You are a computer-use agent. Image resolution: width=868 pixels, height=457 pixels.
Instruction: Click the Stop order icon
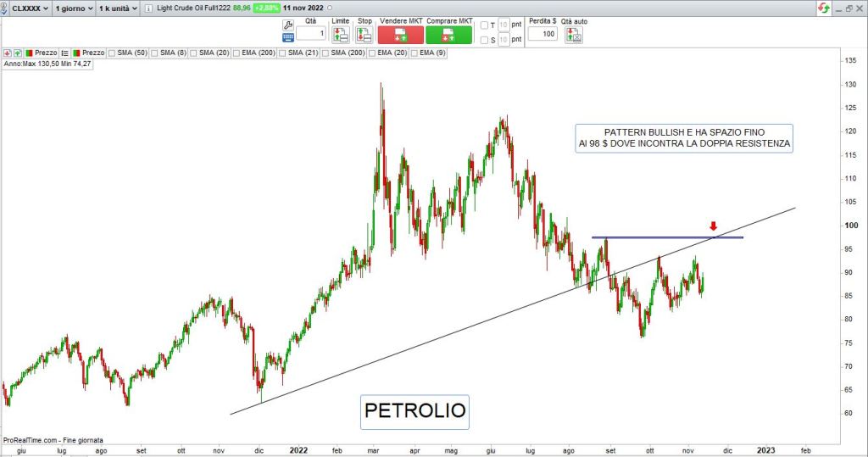364,35
